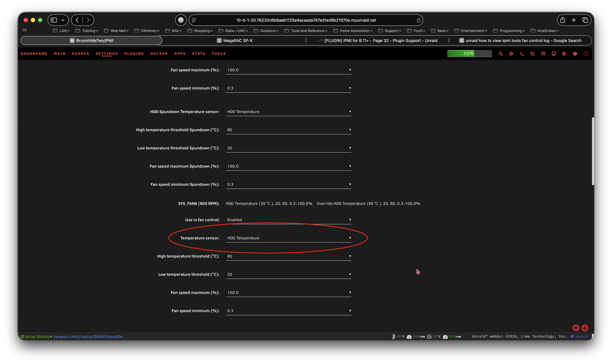This screenshot has width=612, height=364.
Task: Open SYS_FAN6 Low temperature threshold dropdown
Action: coord(288,274)
